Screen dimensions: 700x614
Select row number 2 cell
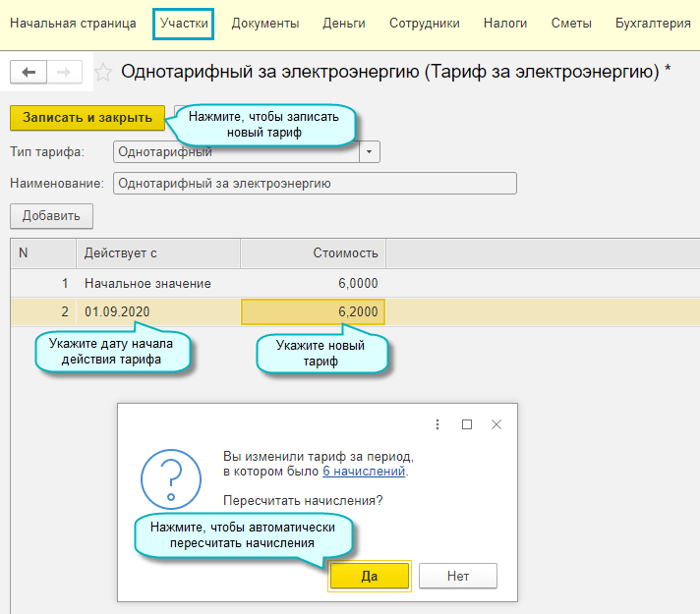click(x=43, y=311)
